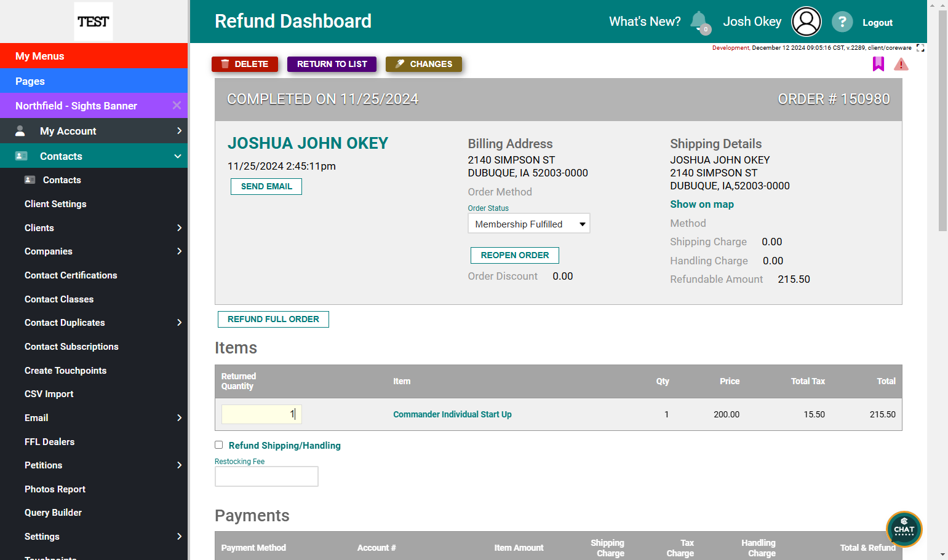The image size is (948, 560).
Task: Focus the Returned Quantity input field
Action: (x=261, y=414)
